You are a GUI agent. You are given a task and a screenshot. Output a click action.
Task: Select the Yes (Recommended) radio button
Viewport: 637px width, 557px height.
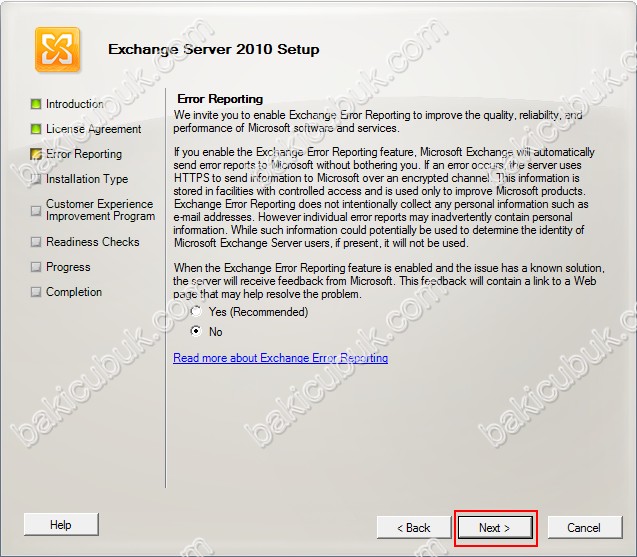(x=196, y=312)
